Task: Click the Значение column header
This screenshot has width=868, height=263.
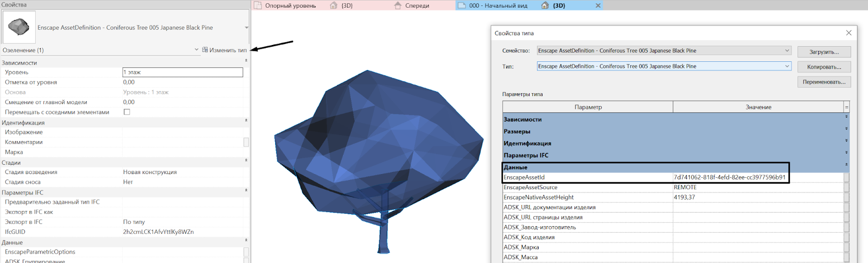Action: pyautogui.click(x=758, y=107)
